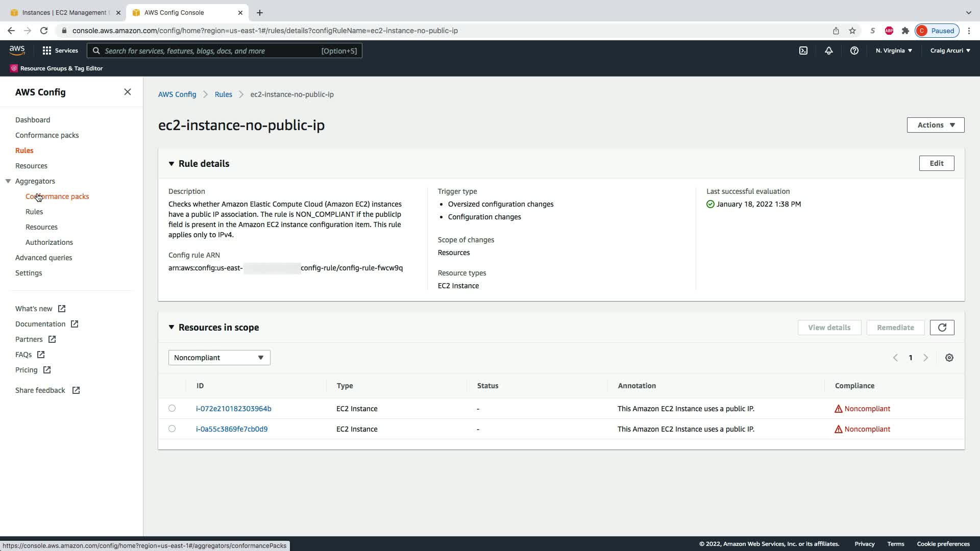The width and height of the screenshot is (980, 551).
Task: Open the Services grid menu
Action: click(x=60, y=51)
